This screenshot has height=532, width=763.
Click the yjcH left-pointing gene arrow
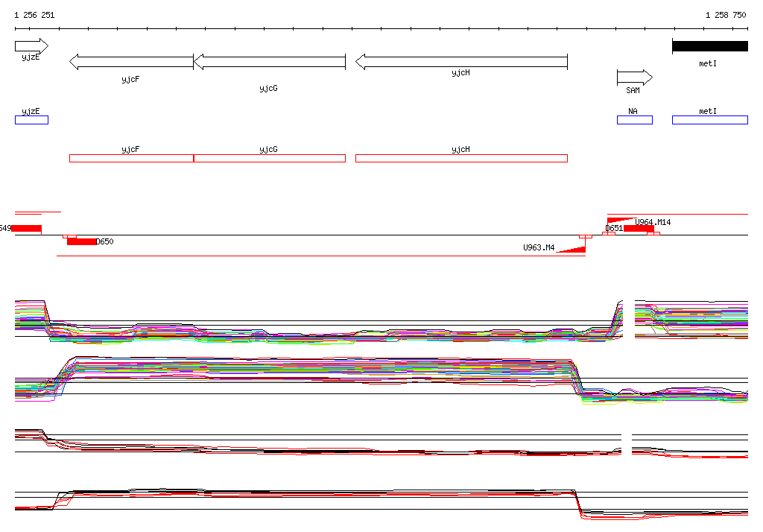pos(461,62)
